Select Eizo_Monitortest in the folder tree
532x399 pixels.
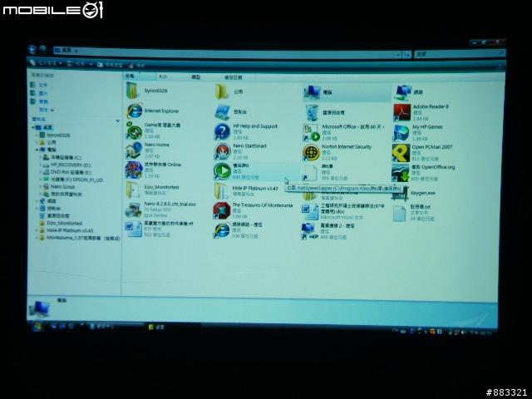coord(61,223)
